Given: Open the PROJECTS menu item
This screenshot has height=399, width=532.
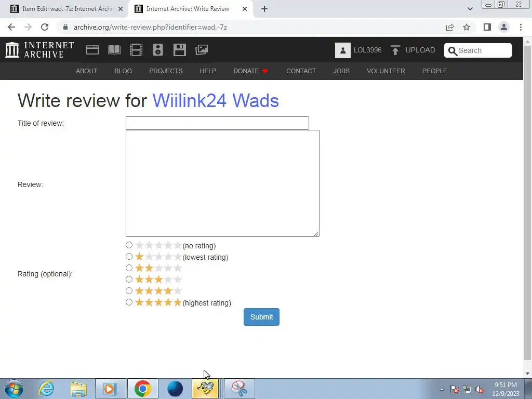Looking at the screenshot, I should (x=166, y=71).
